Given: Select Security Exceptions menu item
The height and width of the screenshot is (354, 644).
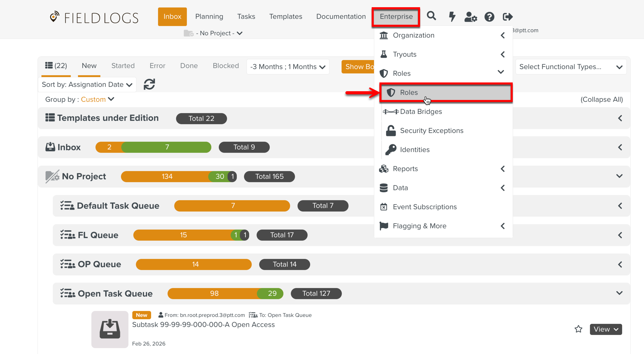Looking at the screenshot, I should (x=431, y=131).
